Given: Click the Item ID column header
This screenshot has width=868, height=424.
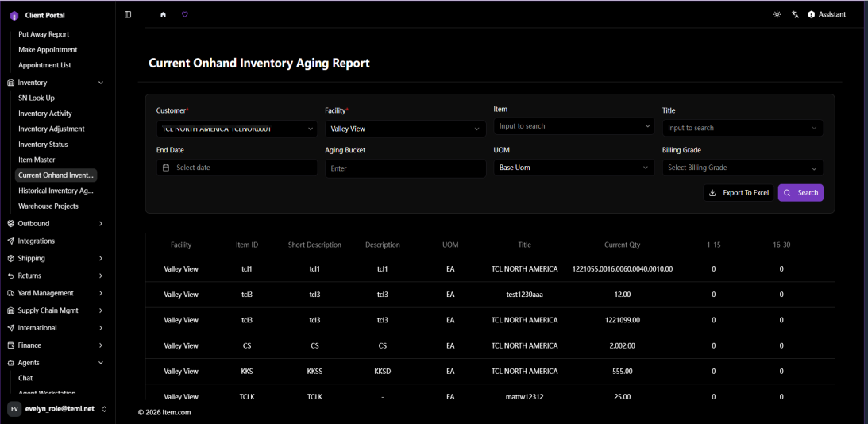Looking at the screenshot, I should coord(247,245).
